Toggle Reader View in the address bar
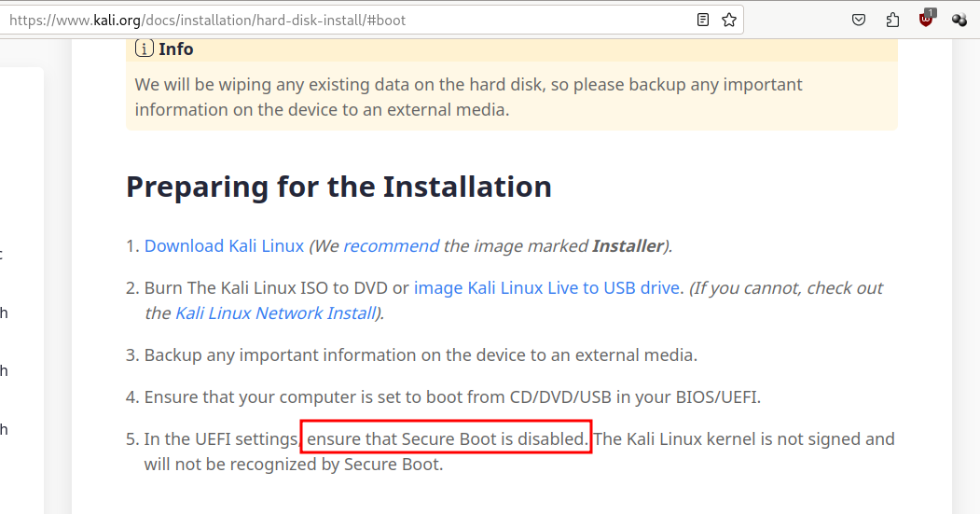This screenshot has height=514, width=980. (702, 20)
